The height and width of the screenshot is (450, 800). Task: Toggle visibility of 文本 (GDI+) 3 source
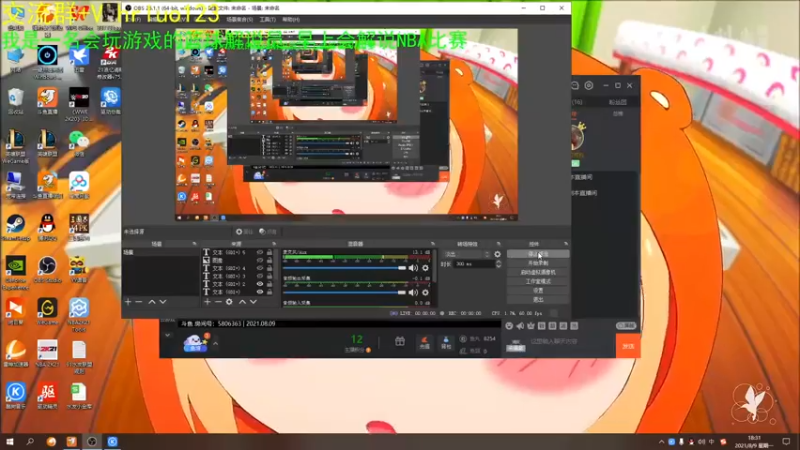(x=260, y=276)
